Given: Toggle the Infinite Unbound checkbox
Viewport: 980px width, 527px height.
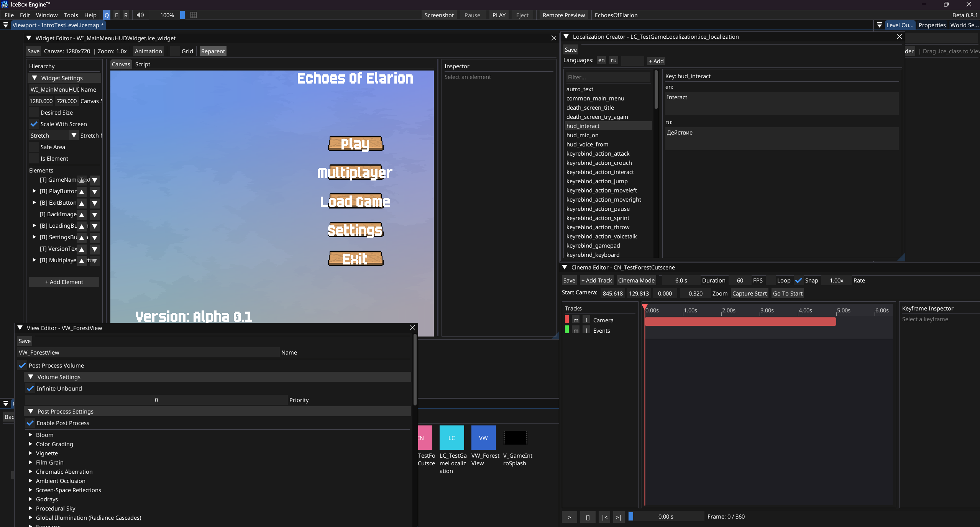Looking at the screenshot, I should pyautogui.click(x=30, y=388).
